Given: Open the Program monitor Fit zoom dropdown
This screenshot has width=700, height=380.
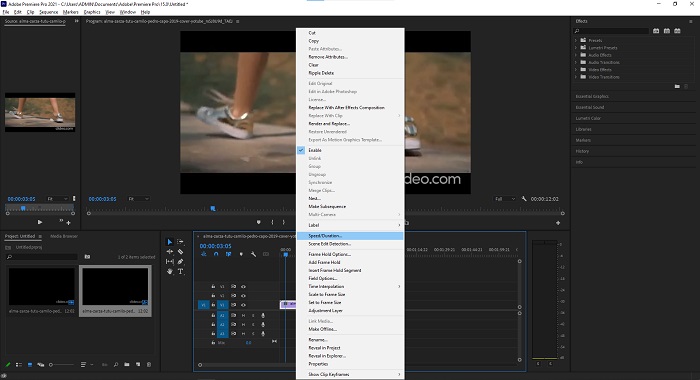Looking at the screenshot, I should point(139,199).
